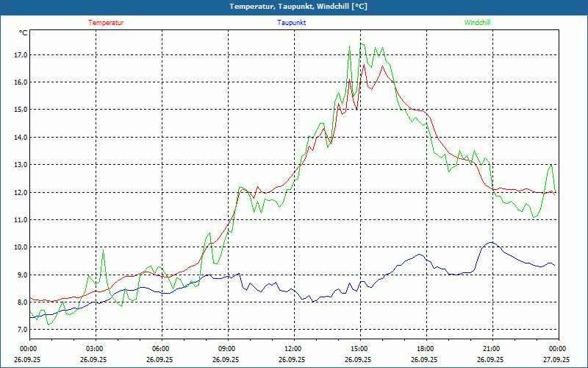588x368 pixels.
Task: Click the °C unit label on y-axis
Action: coord(24,32)
